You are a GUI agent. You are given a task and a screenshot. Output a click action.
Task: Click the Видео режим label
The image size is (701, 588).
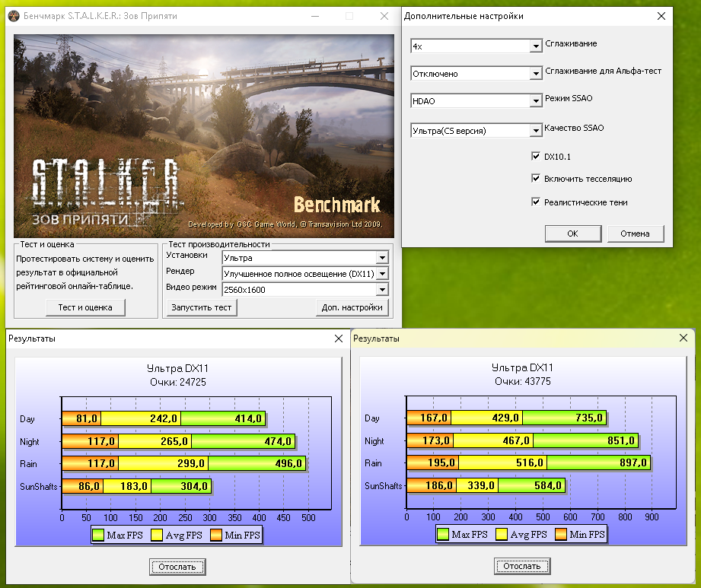[x=191, y=287]
